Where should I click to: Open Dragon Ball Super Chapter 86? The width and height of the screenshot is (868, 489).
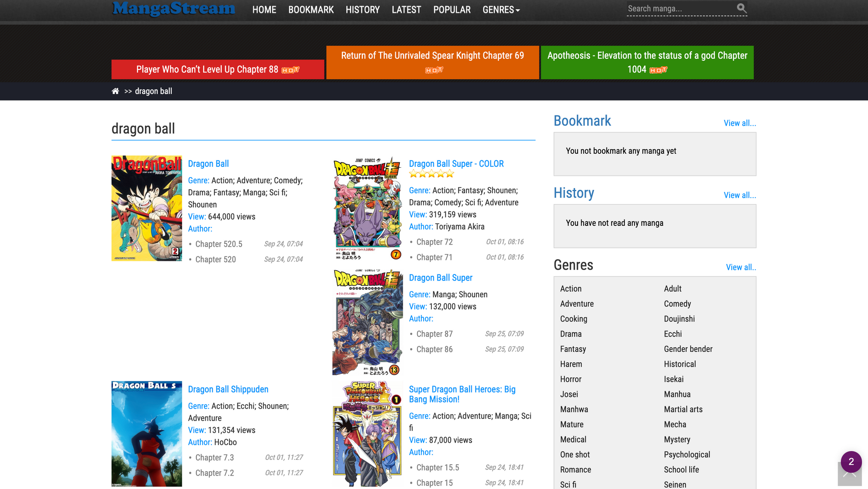click(434, 349)
